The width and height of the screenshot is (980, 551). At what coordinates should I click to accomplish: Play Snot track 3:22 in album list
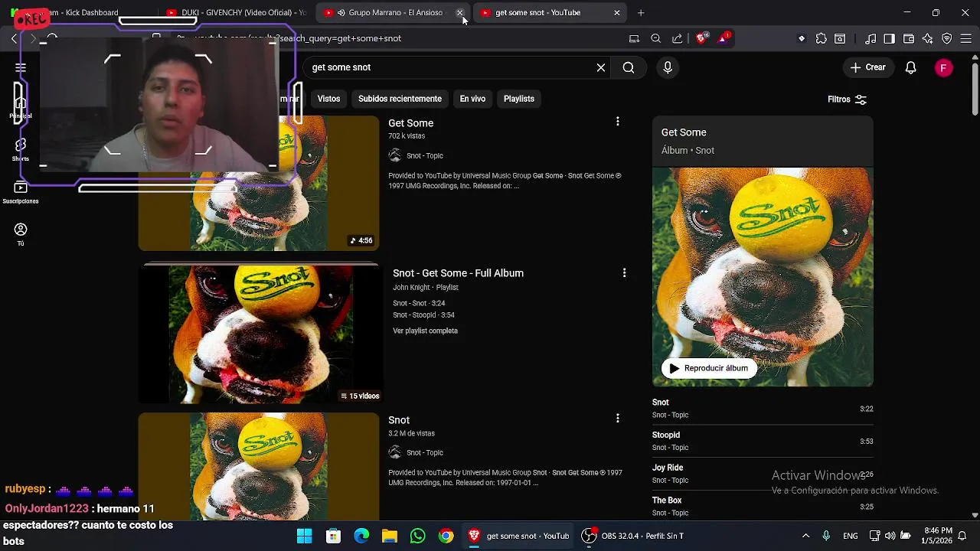click(x=763, y=409)
